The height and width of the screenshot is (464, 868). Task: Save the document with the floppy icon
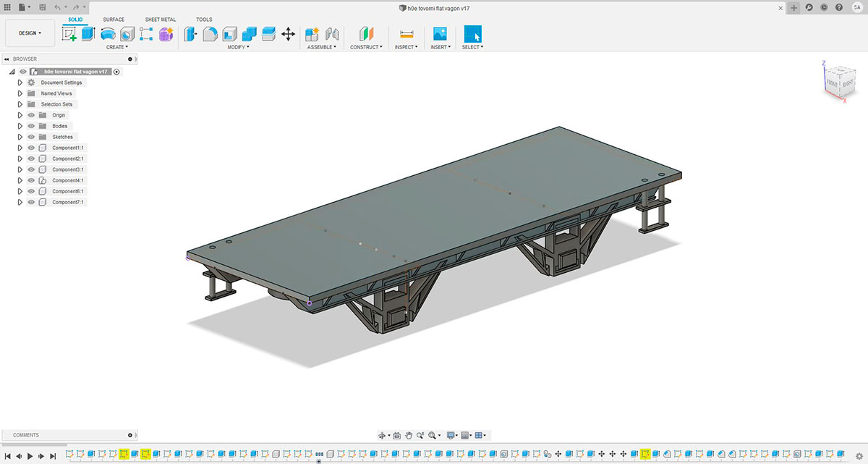click(43, 7)
